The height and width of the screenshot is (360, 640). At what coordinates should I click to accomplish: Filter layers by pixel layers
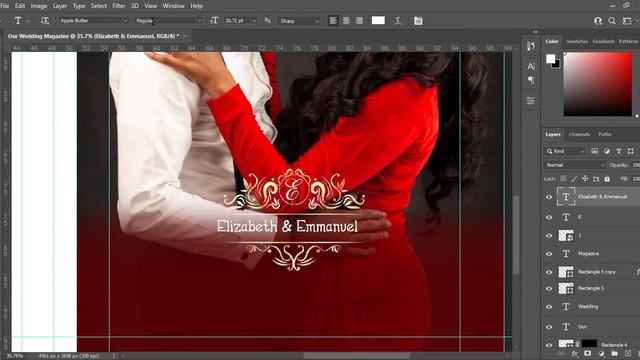point(595,151)
